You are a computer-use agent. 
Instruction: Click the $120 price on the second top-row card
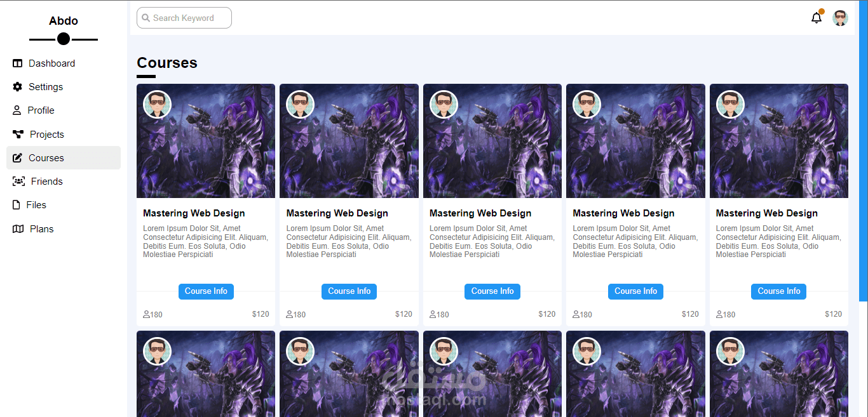(x=403, y=314)
